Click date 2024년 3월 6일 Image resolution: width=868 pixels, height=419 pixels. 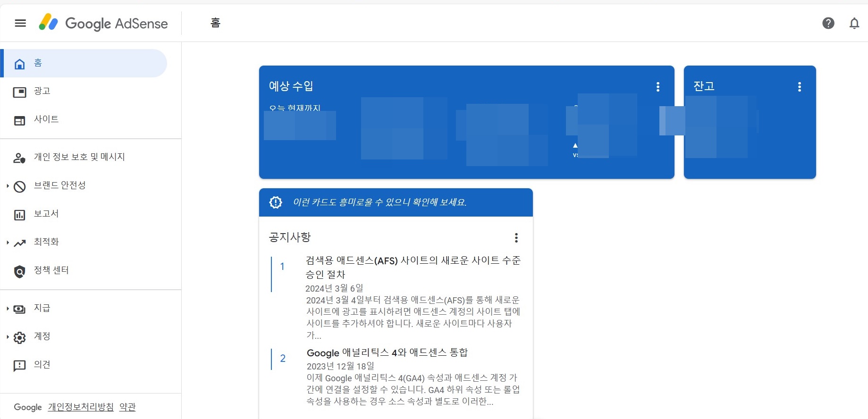coord(334,288)
